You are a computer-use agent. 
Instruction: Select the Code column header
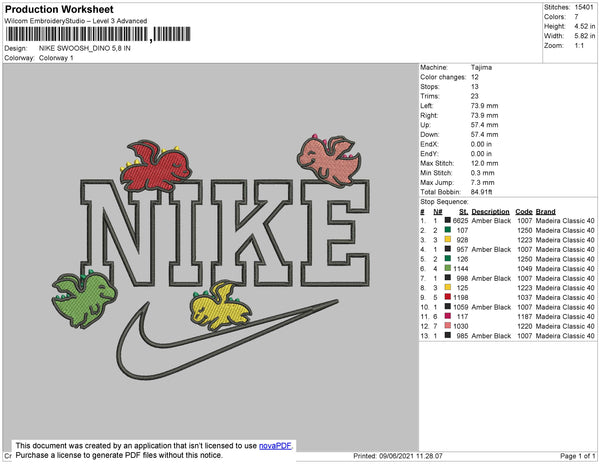(x=524, y=212)
